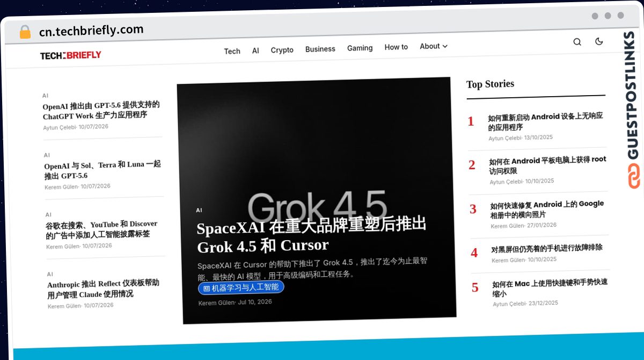Open the GPT-5.6 Sol, Terra, Luna article
644x360 pixels.
(x=103, y=170)
